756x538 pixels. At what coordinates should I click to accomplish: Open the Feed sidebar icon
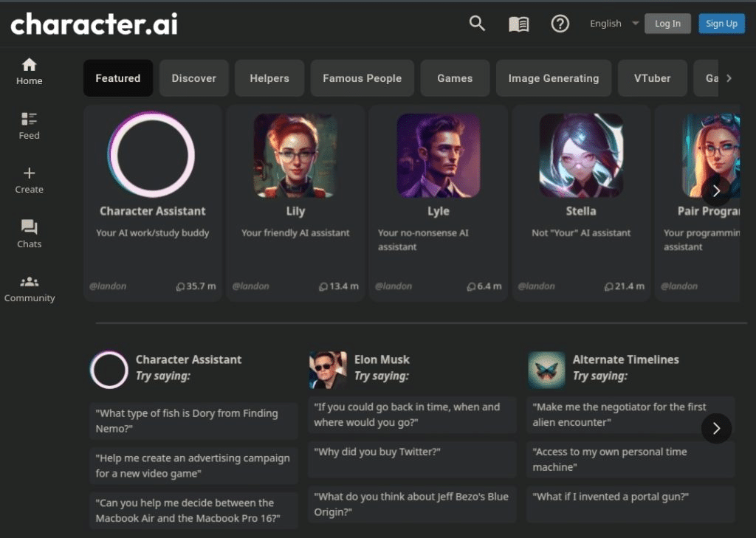pos(30,125)
